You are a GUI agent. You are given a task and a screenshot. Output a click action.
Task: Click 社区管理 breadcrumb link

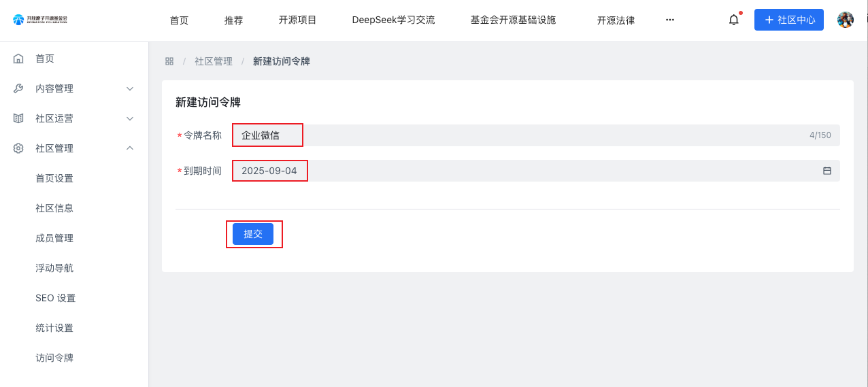coord(214,61)
